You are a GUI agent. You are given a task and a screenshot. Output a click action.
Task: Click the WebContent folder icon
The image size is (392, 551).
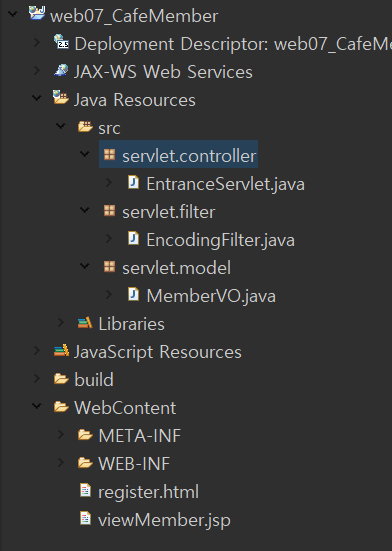[61, 407]
